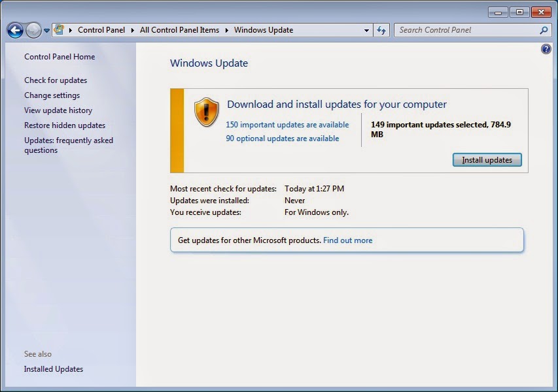Click '149 important updates selected' text
The image size is (558, 392).
[x=429, y=125]
